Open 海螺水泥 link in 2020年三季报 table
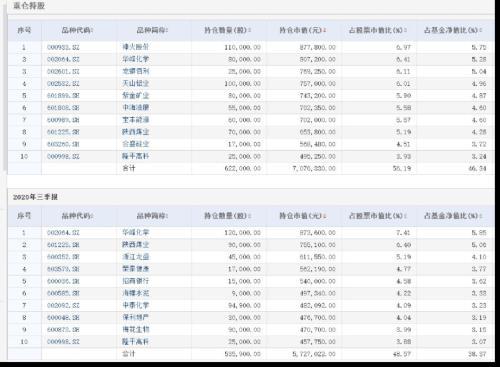The height and width of the screenshot is (367, 500). 135,293
